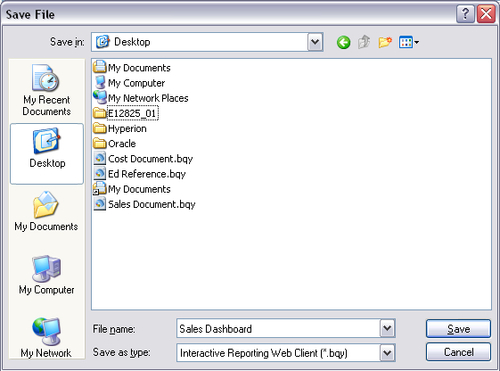
Task: Select the E12825_01 folder icon
Action: pyautogui.click(x=100, y=113)
